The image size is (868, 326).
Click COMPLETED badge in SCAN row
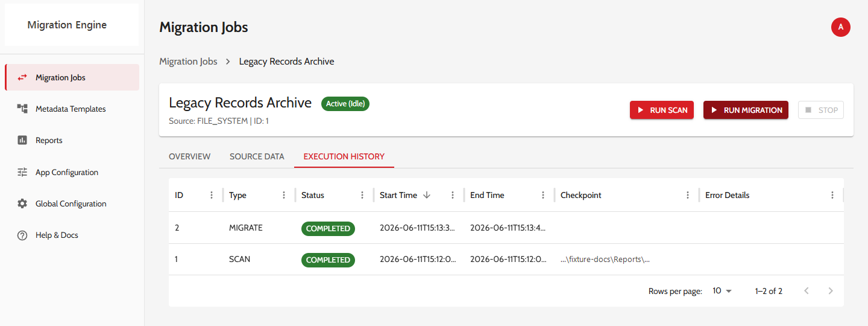pos(328,260)
